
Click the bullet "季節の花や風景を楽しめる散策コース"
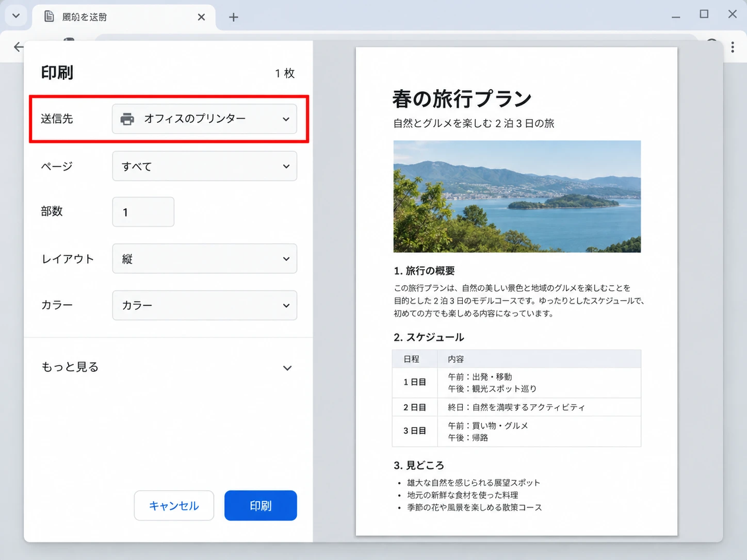click(475, 507)
